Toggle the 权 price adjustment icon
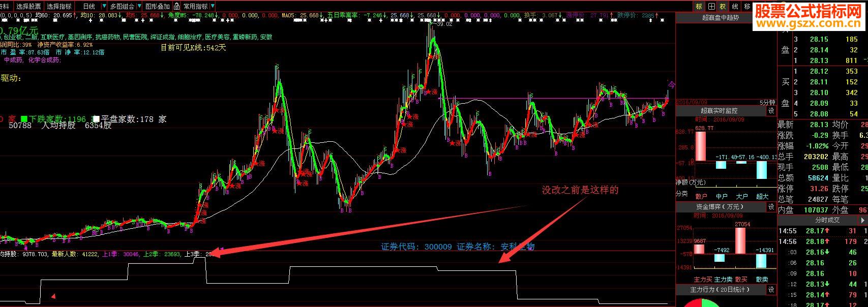 click(723, 7)
